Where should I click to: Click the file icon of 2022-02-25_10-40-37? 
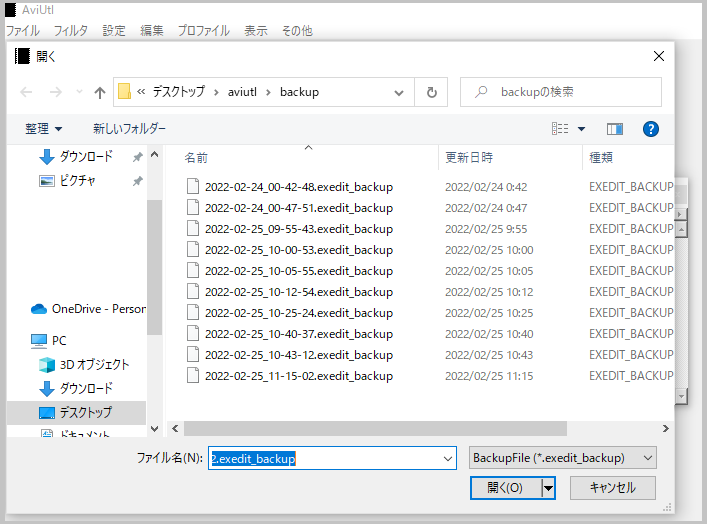[193, 334]
